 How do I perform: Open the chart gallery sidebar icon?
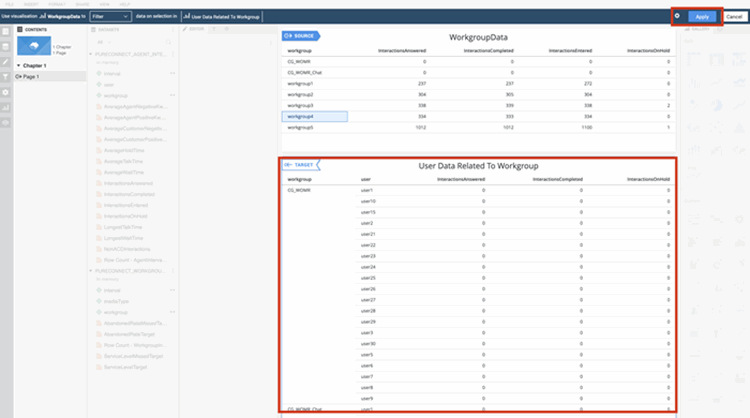tap(6, 108)
